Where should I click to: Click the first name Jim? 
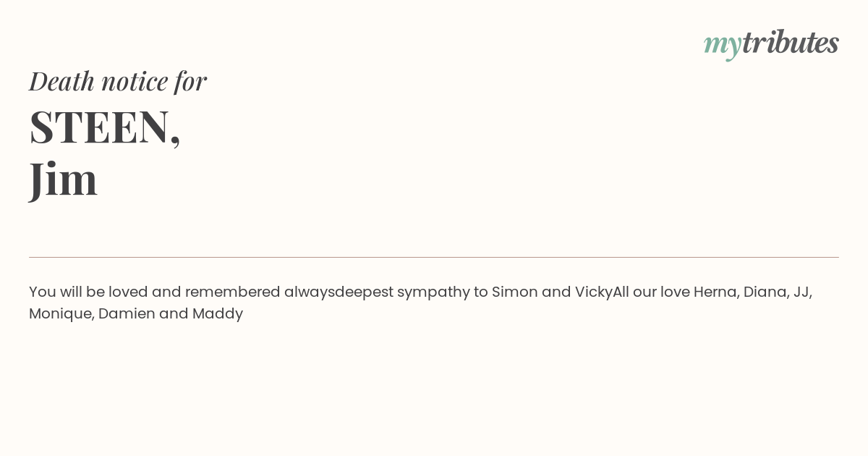(x=63, y=179)
